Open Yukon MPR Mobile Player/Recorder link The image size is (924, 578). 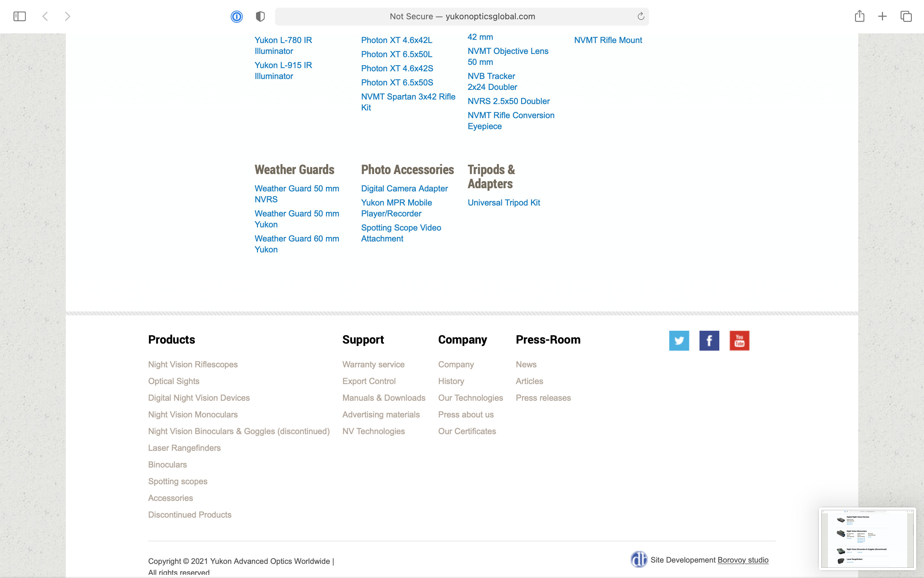pyautogui.click(x=396, y=208)
